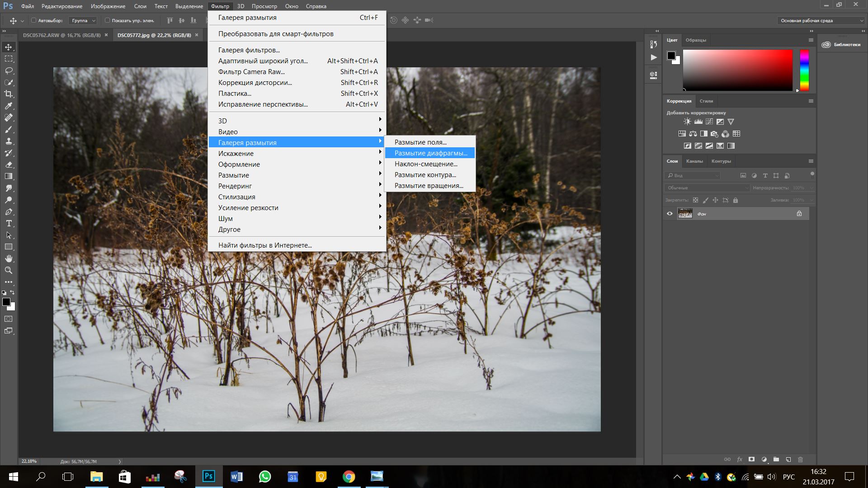Select the Brush tool

click(x=9, y=129)
